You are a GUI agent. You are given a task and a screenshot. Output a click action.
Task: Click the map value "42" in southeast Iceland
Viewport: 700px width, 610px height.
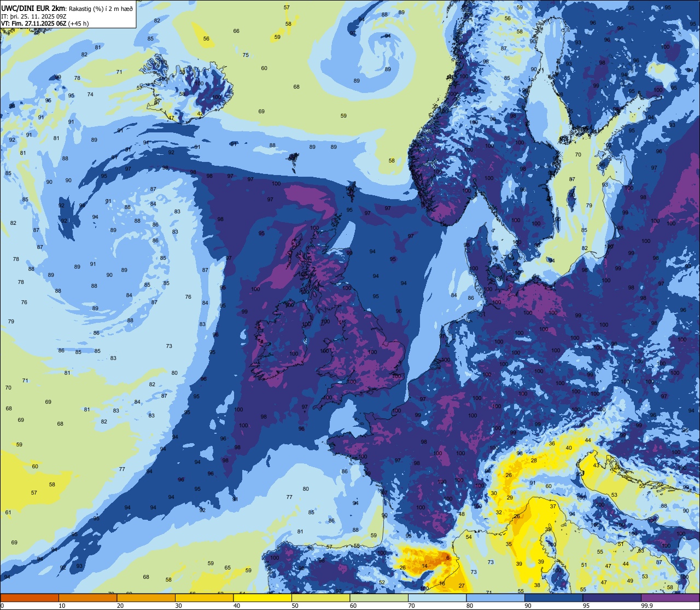(x=200, y=114)
